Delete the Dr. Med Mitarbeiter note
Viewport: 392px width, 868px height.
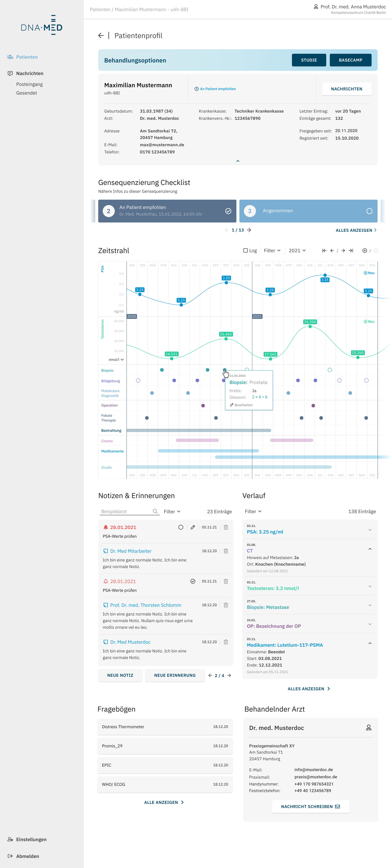(226, 551)
